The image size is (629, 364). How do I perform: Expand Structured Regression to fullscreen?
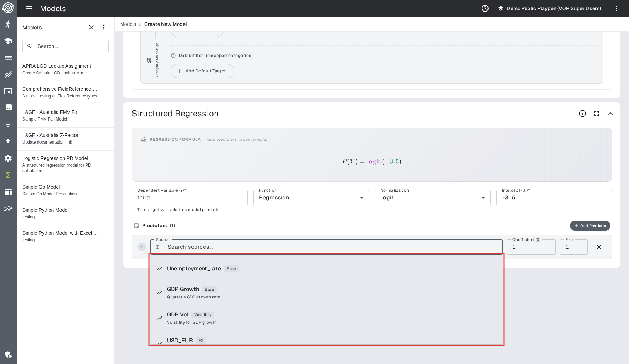coord(597,114)
